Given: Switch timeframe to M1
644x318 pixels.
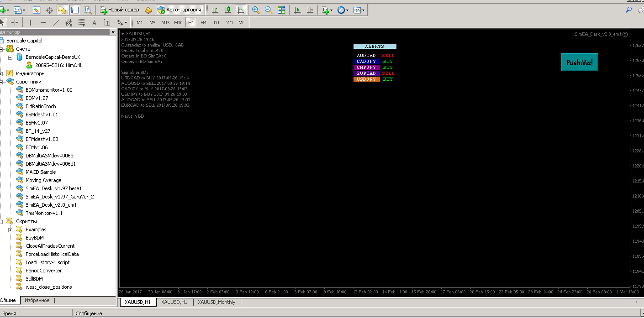Looking at the screenshot, I should [140, 22].
